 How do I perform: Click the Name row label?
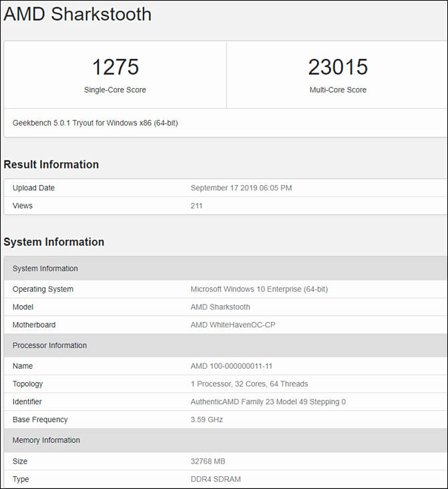[23, 366]
